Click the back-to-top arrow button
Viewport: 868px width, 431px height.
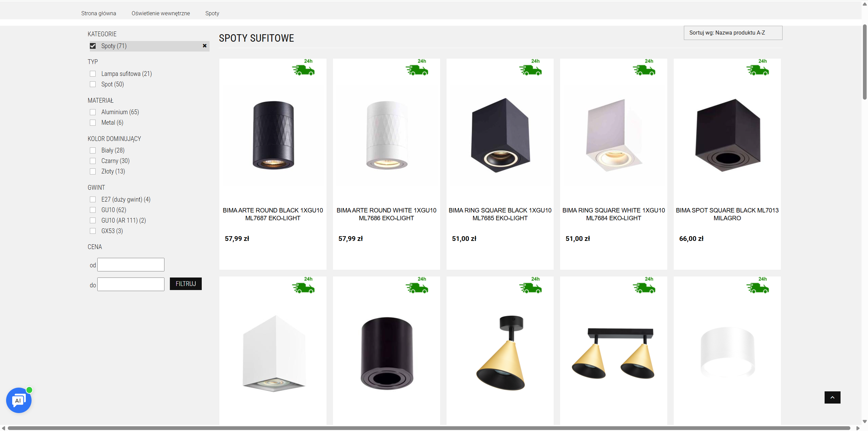coord(832,397)
